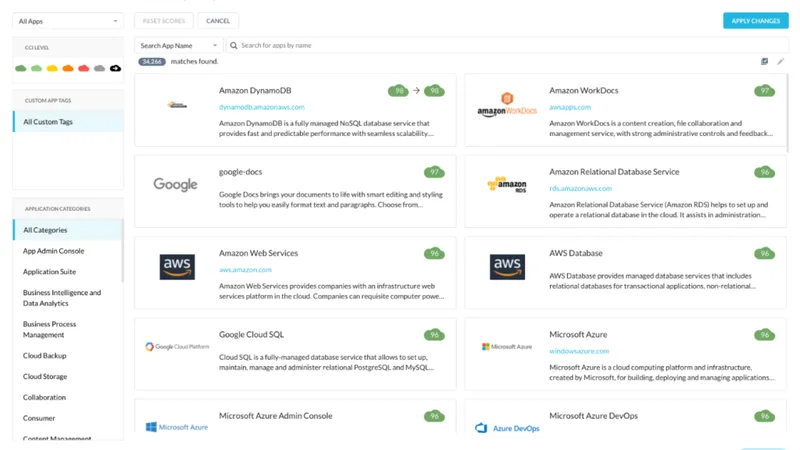Filter by the gray CCI cloud
The image size is (800, 450).
99,68
